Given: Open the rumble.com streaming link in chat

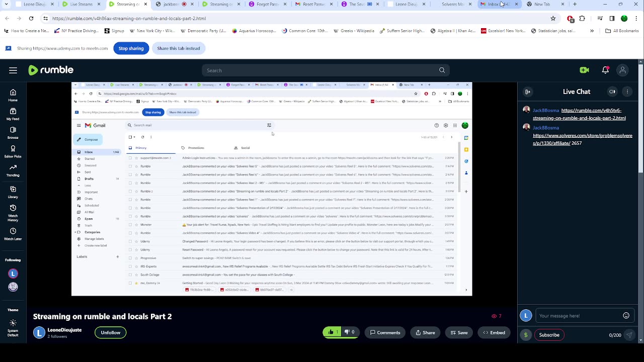Looking at the screenshot, I should pyautogui.click(x=579, y=114).
